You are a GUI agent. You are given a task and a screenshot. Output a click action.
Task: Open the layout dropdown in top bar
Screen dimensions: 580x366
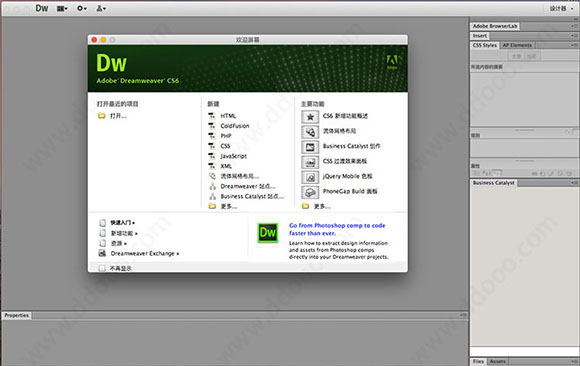click(x=62, y=8)
